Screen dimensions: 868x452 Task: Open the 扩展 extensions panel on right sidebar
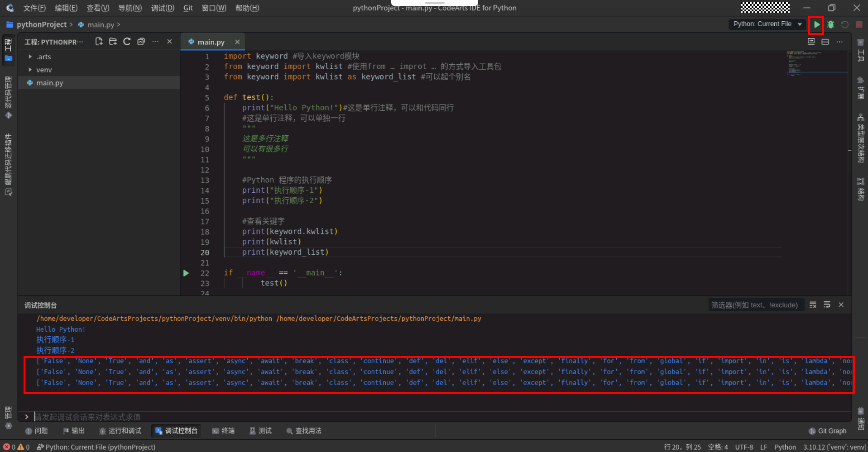tap(861, 87)
